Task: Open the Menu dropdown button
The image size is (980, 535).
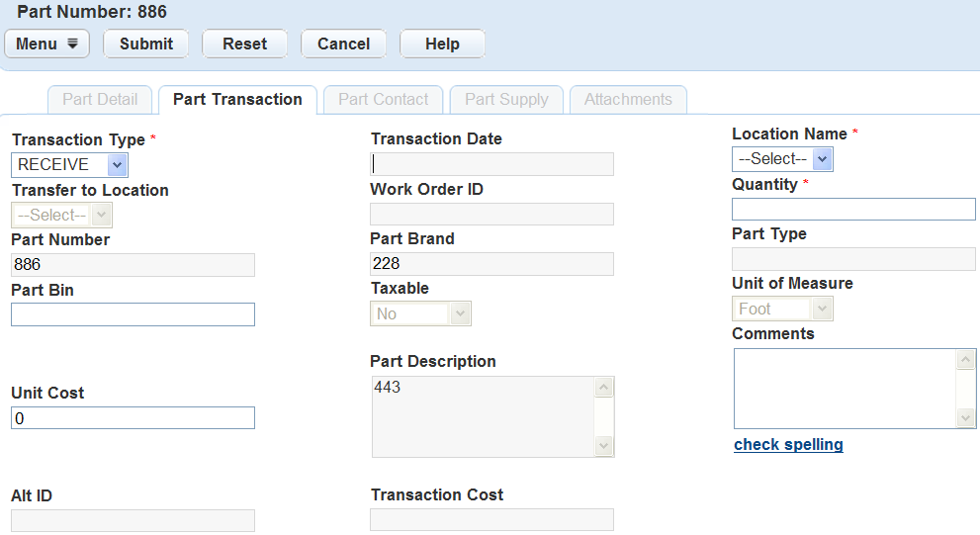Action: (46, 44)
